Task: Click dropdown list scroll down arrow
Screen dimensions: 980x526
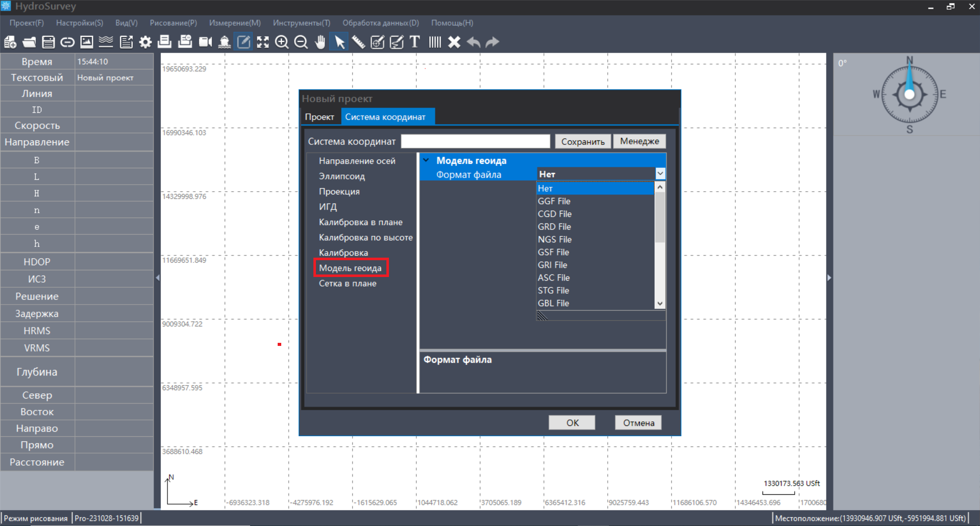Action: [660, 304]
